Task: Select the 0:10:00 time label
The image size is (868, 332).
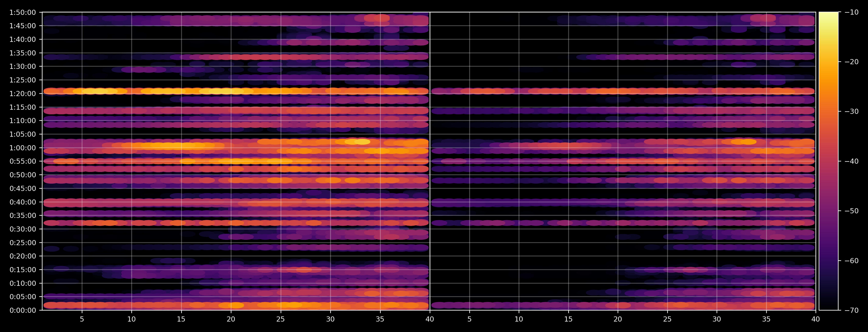Action: coord(23,283)
